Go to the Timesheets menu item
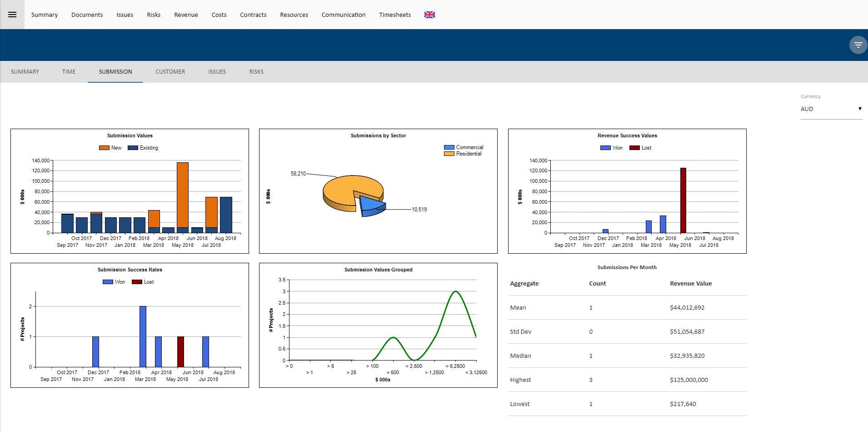This screenshot has height=431, width=868. coord(394,15)
